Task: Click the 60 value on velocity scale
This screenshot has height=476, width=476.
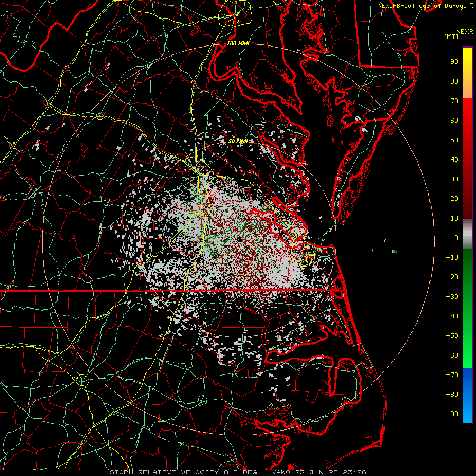Action: pyautogui.click(x=454, y=121)
